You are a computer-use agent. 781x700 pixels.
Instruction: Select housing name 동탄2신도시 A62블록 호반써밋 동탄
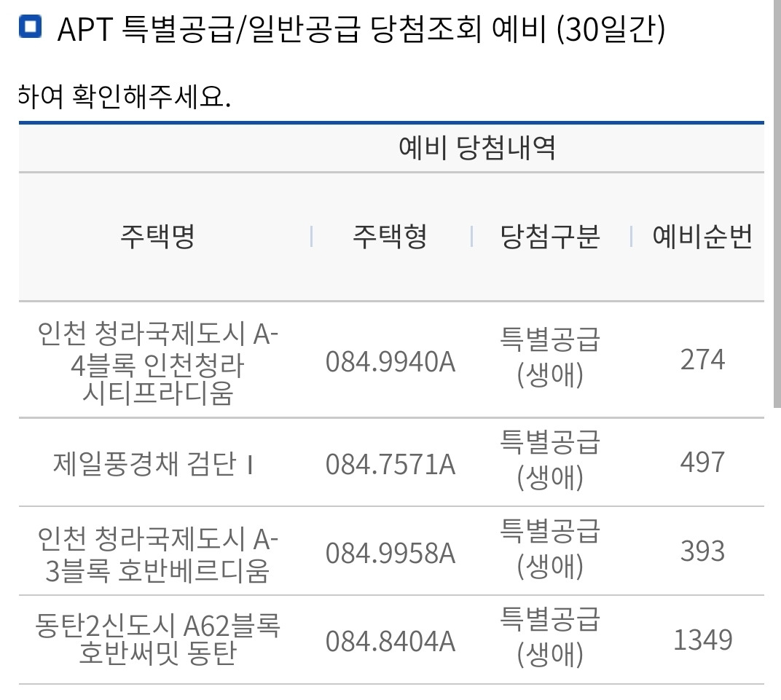[157, 639]
